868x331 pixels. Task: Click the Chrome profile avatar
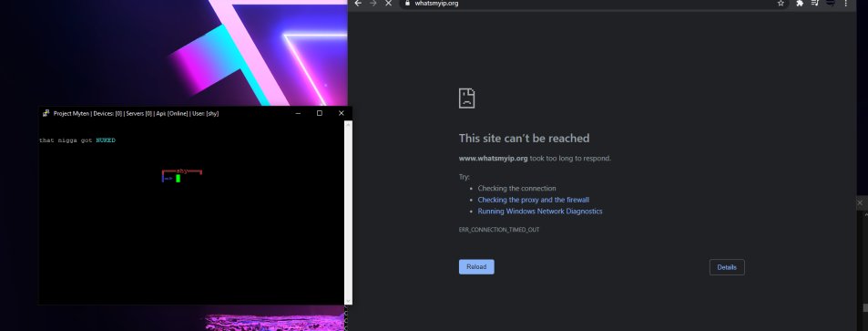click(831, 3)
